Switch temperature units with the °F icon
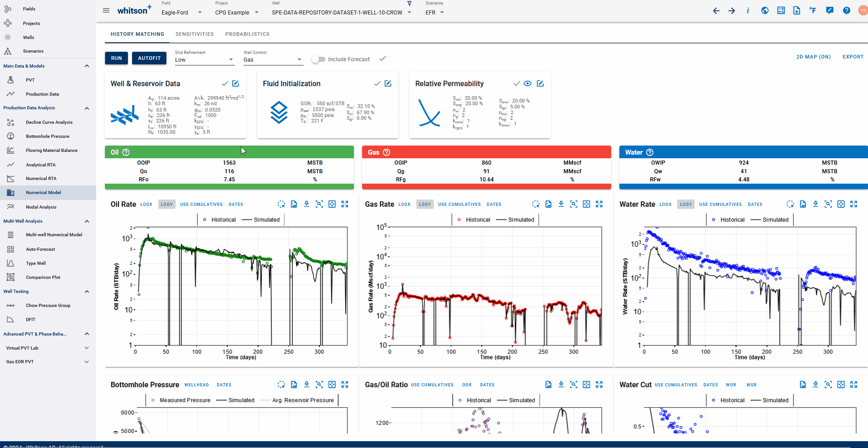 tap(813, 10)
